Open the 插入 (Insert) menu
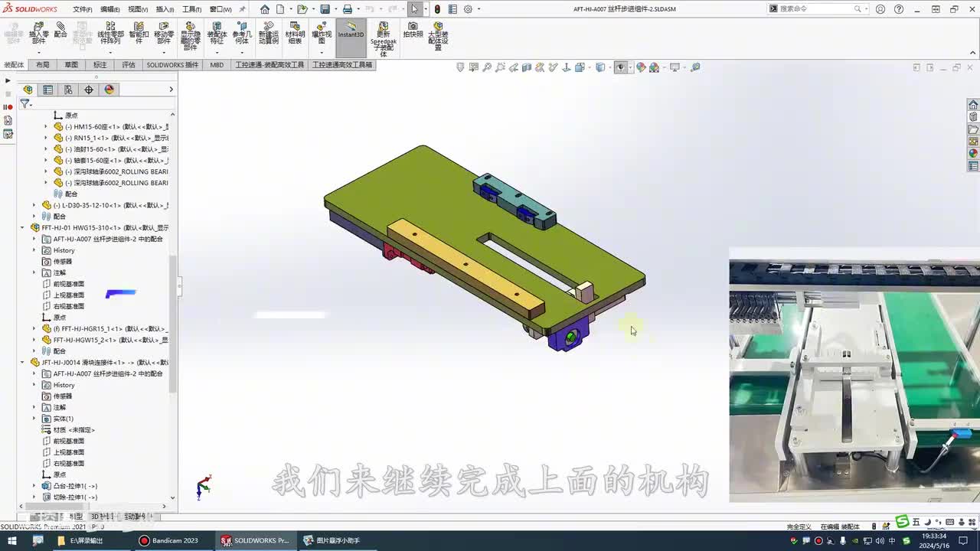 [165, 9]
